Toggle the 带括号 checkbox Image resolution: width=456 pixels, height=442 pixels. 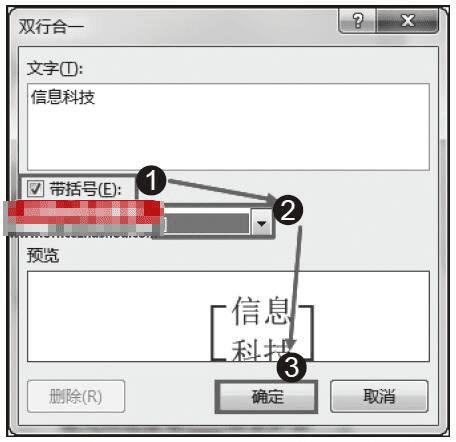(35, 189)
